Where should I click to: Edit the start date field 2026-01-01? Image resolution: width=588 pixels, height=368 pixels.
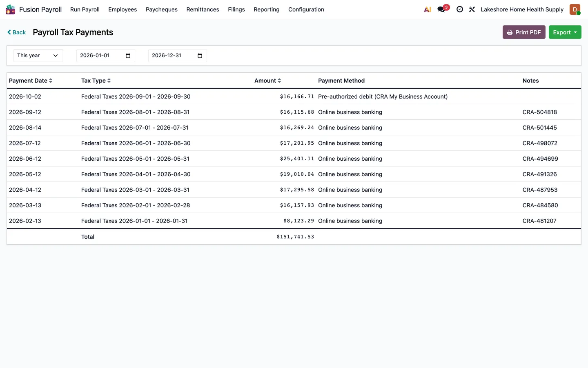[x=105, y=56]
